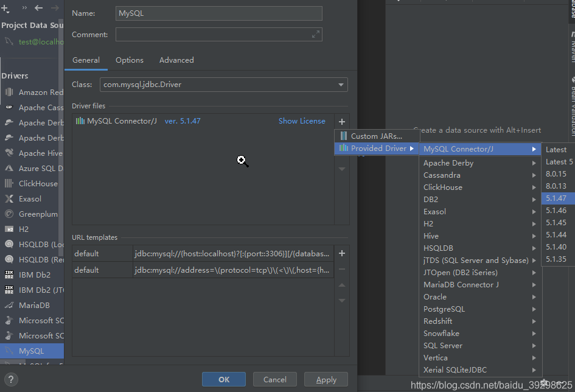Select version 5.1.47 from the list

pos(557,198)
